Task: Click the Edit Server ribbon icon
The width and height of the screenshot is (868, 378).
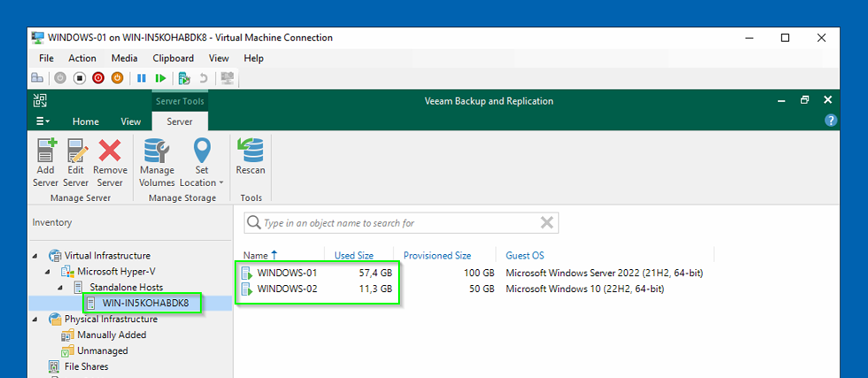Action: 76,150
